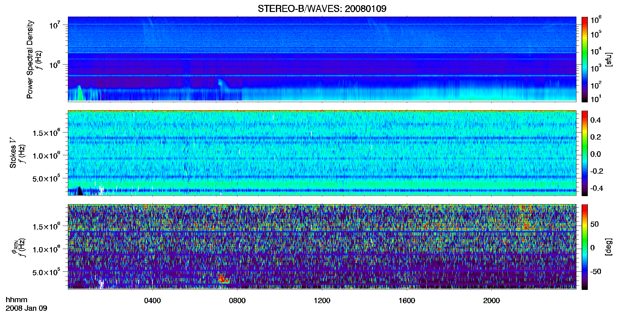Click the sfu power color bar
Screen dimensions: 644x332
pyautogui.click(x=585, y=59)
